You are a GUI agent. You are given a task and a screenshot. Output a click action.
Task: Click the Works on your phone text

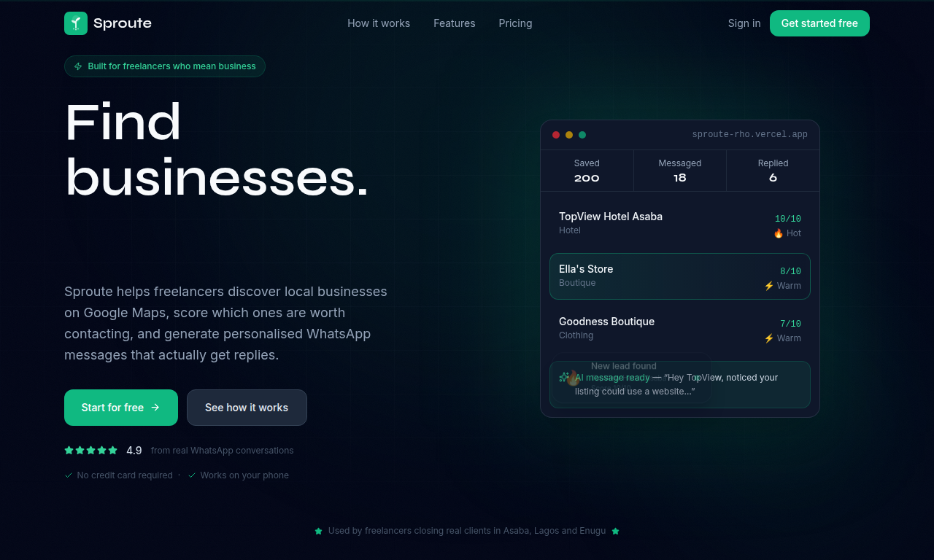pos(244,475)
